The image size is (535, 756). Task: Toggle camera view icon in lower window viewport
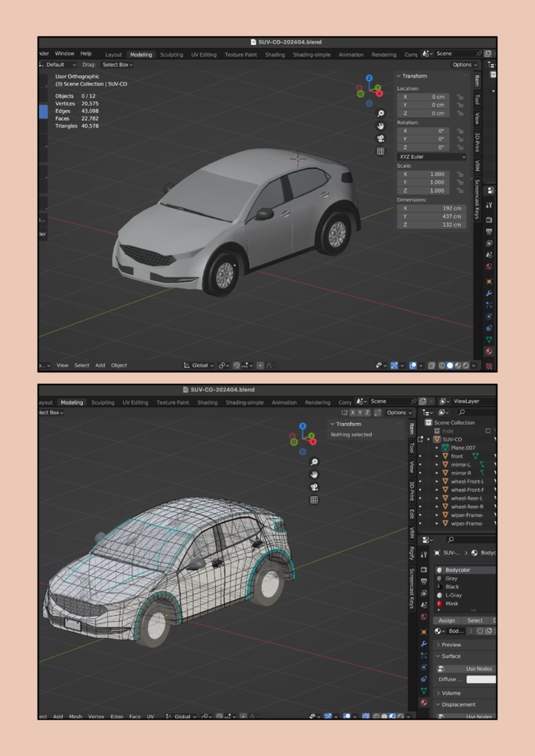[x=314, y=487]
